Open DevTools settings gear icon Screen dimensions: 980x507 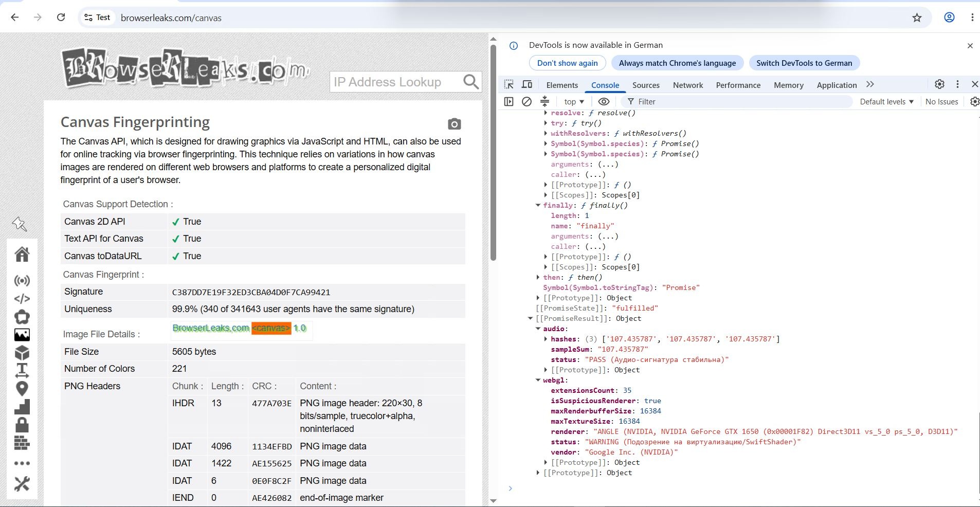[939, 84]
